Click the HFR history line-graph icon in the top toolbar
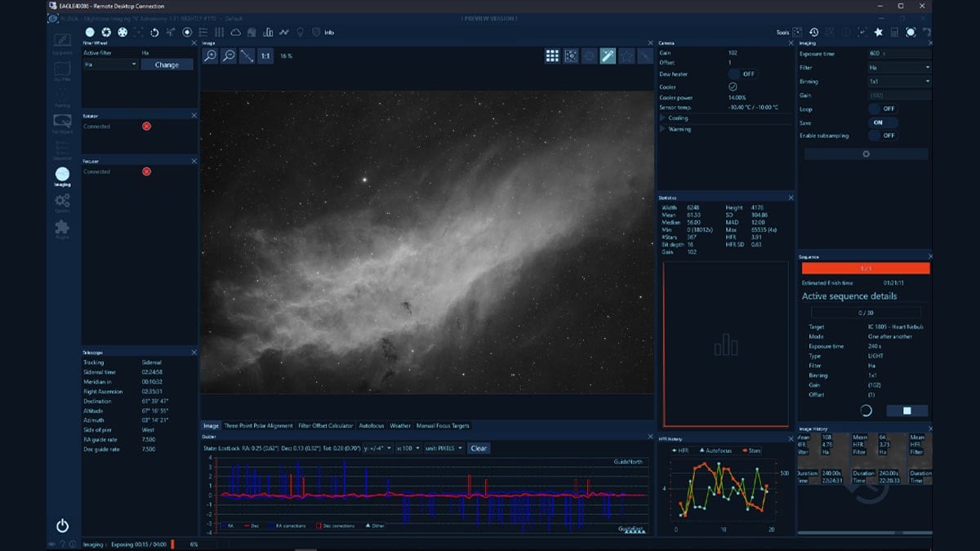Image resolution: width=980 pixels, height=551 pixels. coord(284,33)
